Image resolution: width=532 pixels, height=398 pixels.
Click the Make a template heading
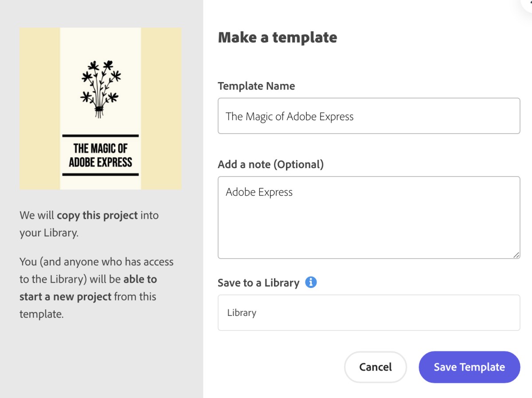click(278, 37)
